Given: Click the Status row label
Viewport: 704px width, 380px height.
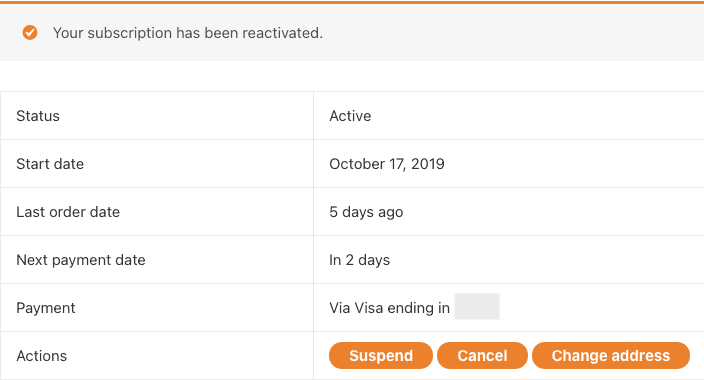Looking at the screenshot, I should 38,116.
